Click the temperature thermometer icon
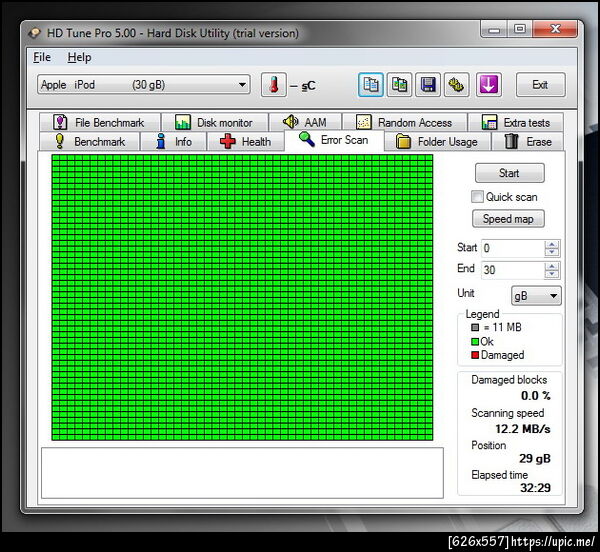600x552 pixels. tap(274, 85)
